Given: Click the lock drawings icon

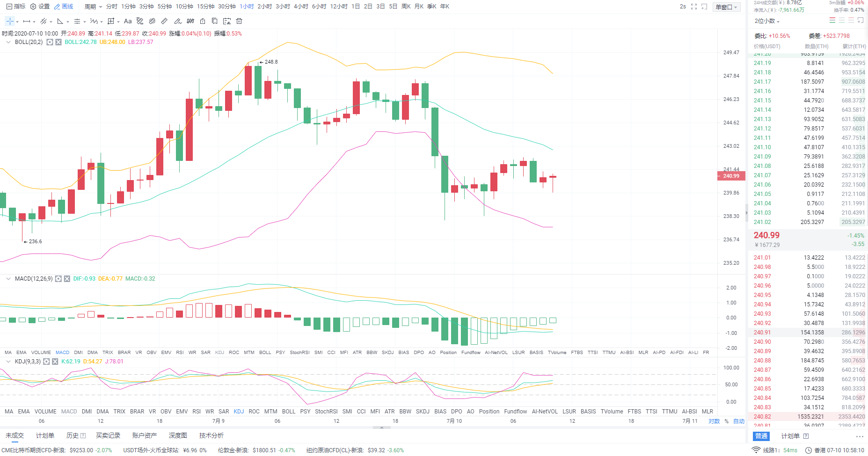Looking at the screenshot, I should [x=203, y=21].
